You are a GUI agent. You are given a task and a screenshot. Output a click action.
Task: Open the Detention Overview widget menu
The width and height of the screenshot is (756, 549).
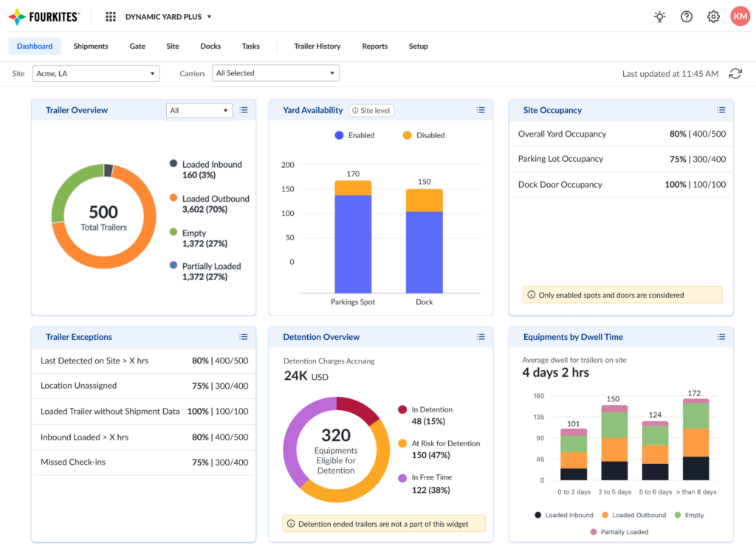[481, 336]
